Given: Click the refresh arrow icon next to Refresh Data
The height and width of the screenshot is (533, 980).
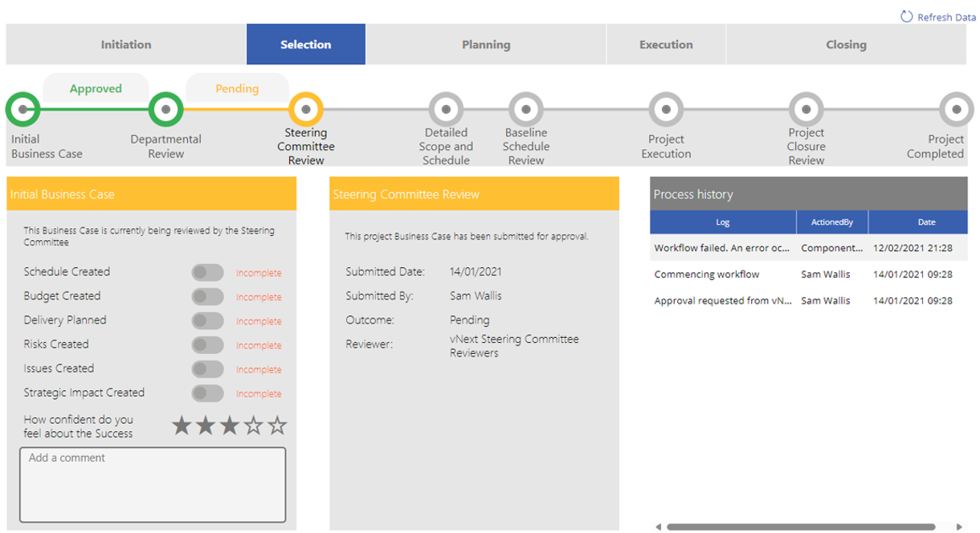Looking at the screenshot, I should point(906,15).
